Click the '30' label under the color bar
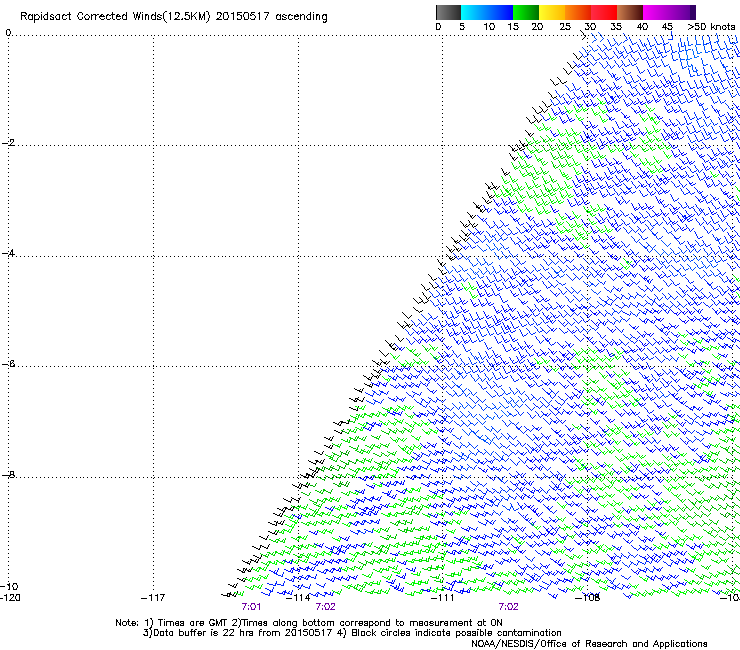 point(590,27)
